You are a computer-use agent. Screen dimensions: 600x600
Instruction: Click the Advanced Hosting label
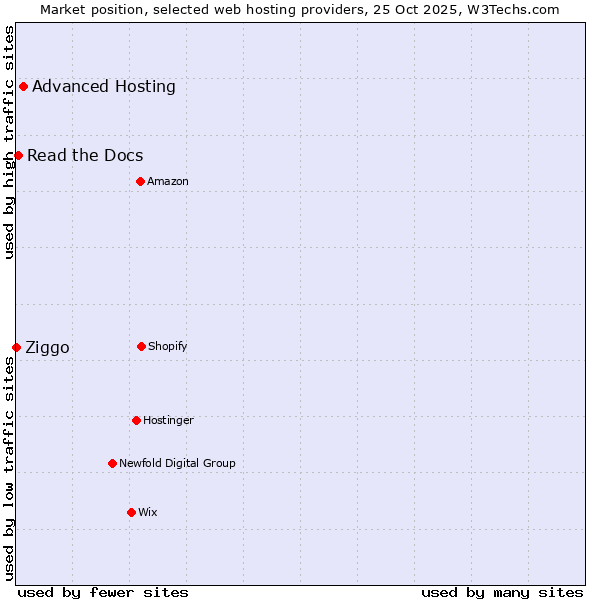[104, 86]
